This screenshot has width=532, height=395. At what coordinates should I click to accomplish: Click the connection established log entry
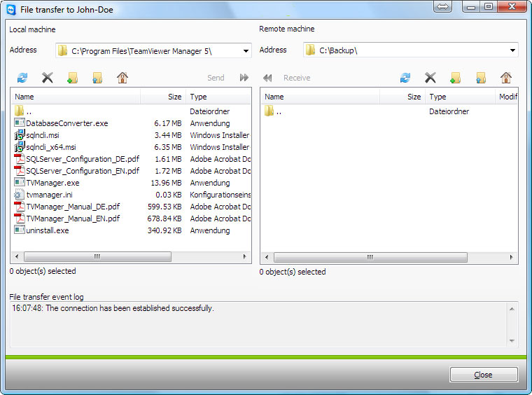click(x=113, y=308)
